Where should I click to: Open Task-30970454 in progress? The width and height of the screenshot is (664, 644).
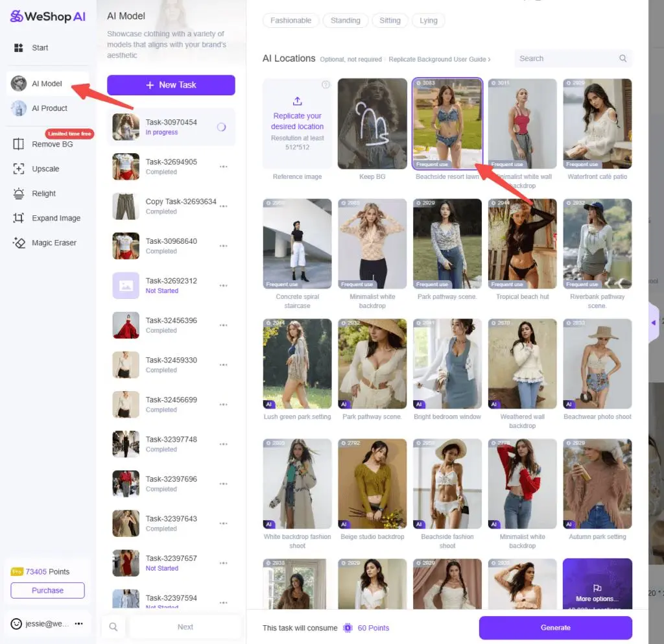point(171,127)
